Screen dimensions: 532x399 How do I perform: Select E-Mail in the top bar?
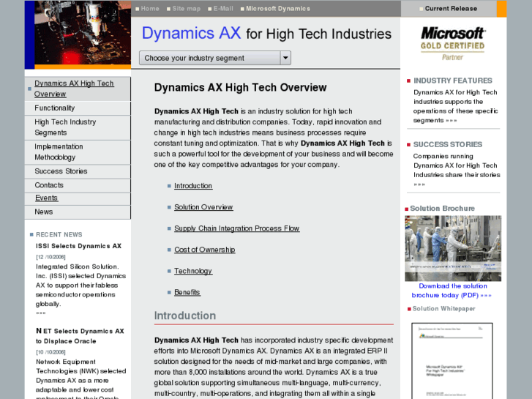point(223,9)
